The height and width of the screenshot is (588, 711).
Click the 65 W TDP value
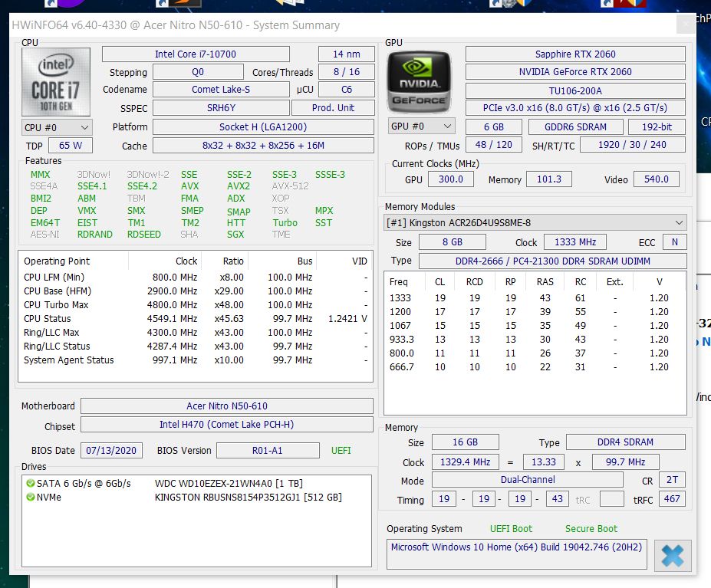click(x=71, y=146)
